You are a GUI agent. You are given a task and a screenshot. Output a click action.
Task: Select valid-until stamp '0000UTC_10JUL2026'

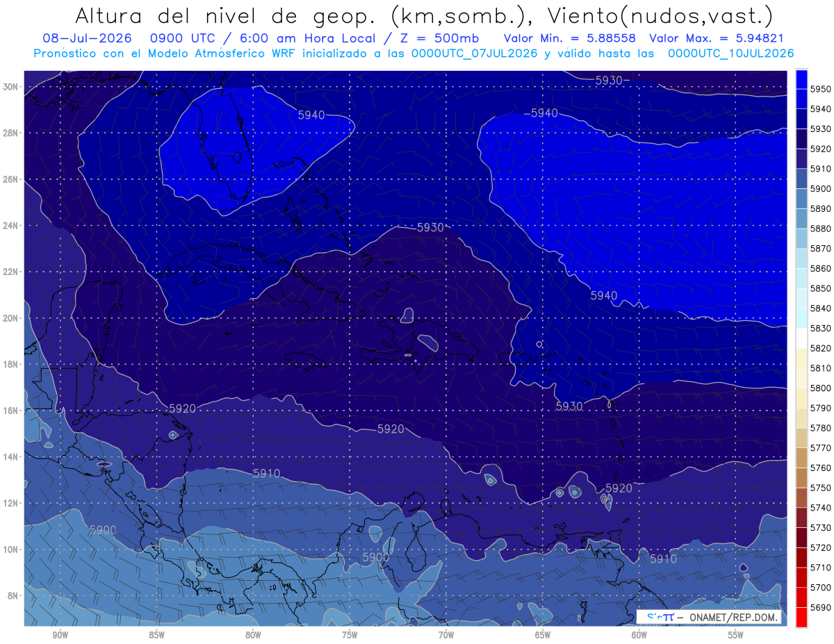point(730,53)
